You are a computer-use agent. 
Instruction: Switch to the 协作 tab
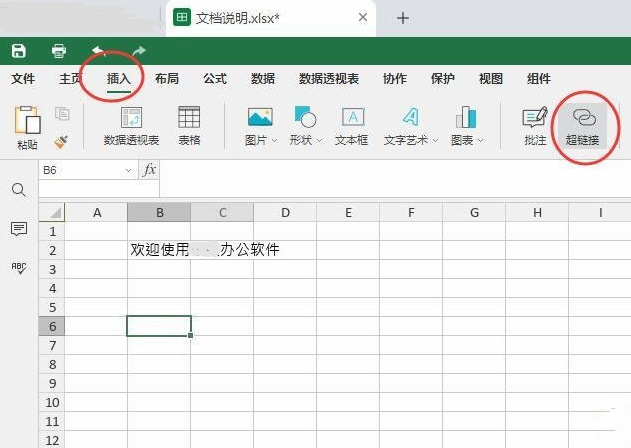tap(395, 79)
